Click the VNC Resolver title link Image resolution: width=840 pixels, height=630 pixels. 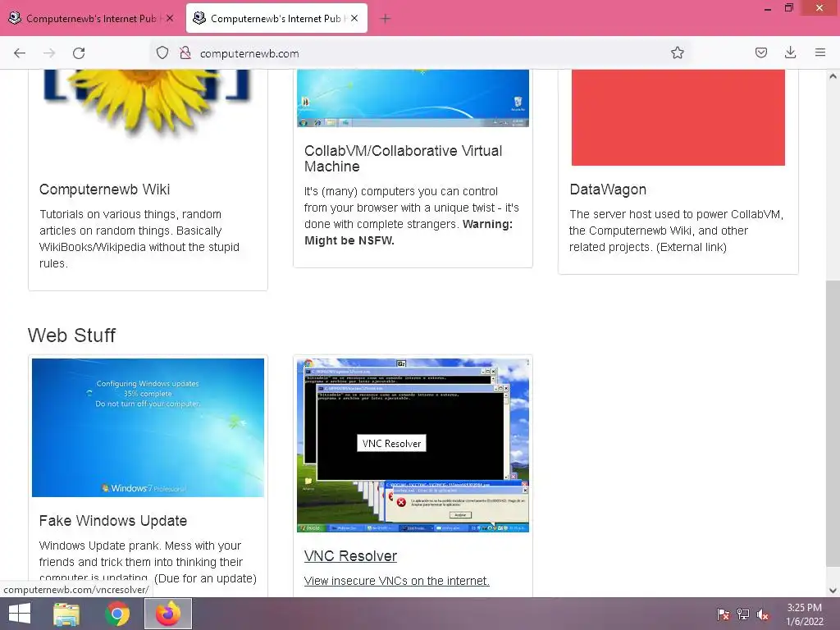point(350,556)
